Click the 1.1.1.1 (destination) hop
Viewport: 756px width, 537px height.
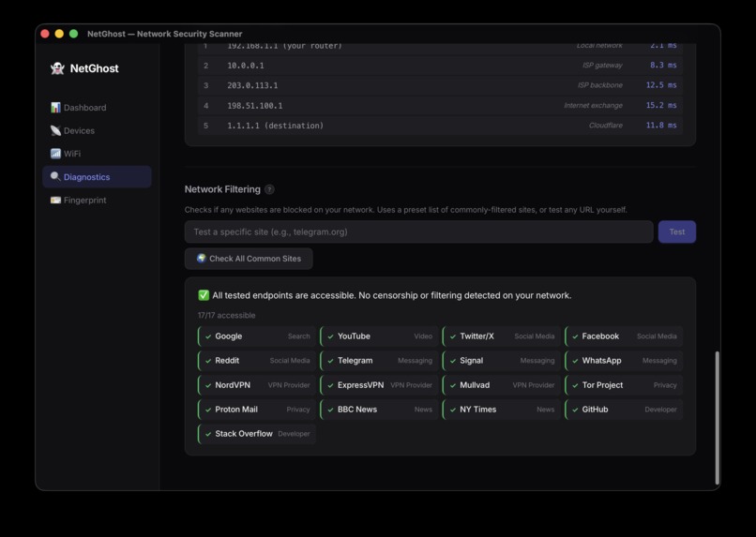pos(276,126)
